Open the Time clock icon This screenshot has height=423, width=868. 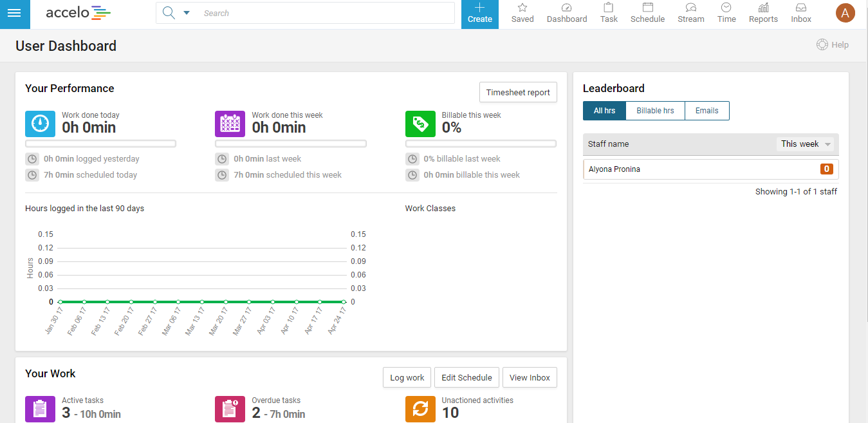coord(726,8)
